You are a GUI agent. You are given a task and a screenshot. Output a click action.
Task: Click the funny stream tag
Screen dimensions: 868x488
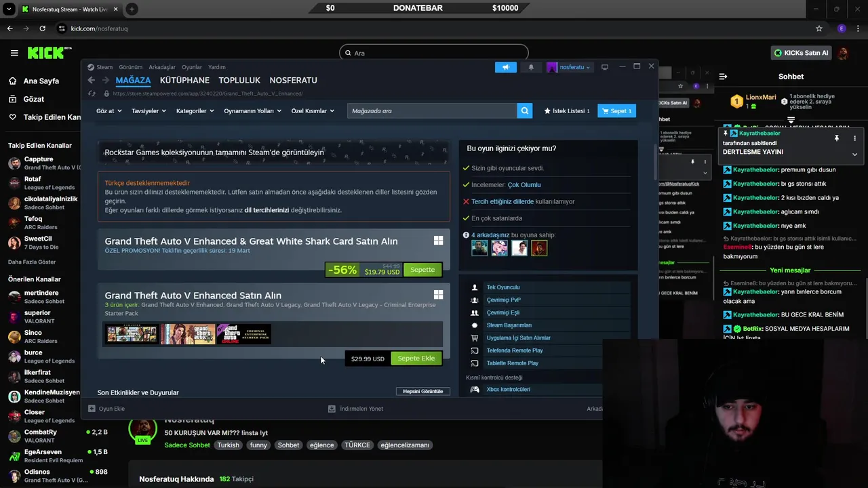pos(258,445)
